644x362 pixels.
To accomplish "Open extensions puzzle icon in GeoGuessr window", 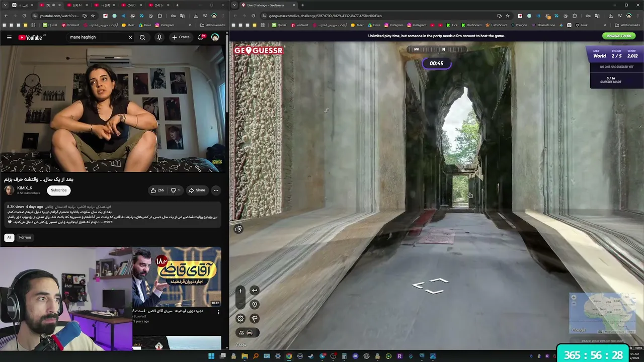I will tap(574, 16).
